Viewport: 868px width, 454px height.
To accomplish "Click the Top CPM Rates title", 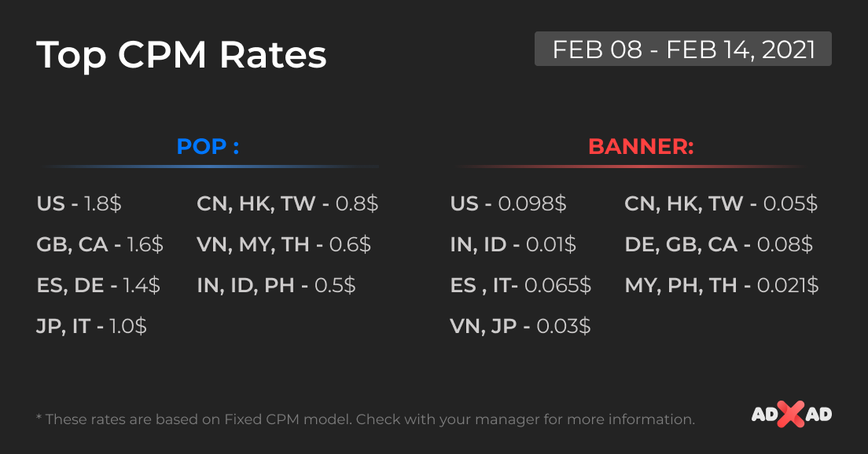I will click(x=182, y=55).
